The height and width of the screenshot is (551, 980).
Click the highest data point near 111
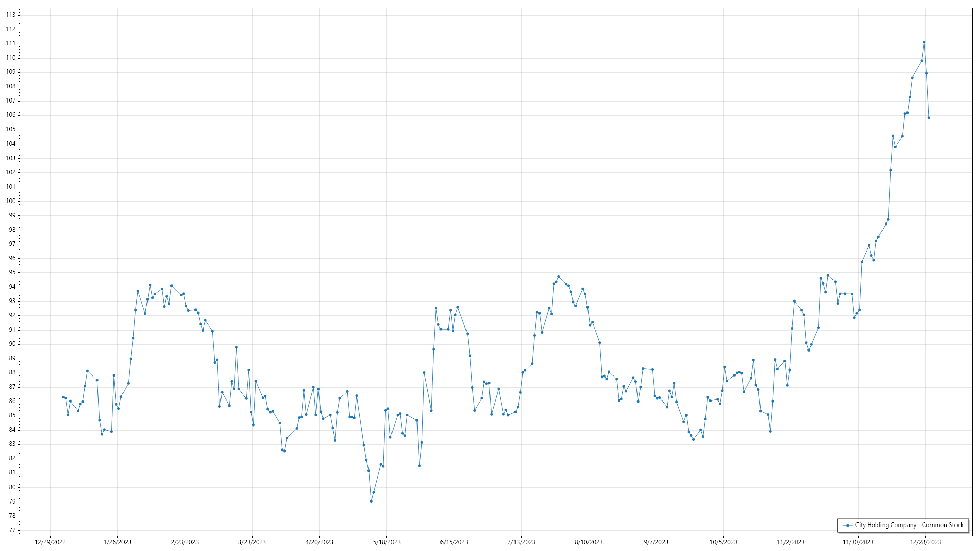(x=924, y=42)
